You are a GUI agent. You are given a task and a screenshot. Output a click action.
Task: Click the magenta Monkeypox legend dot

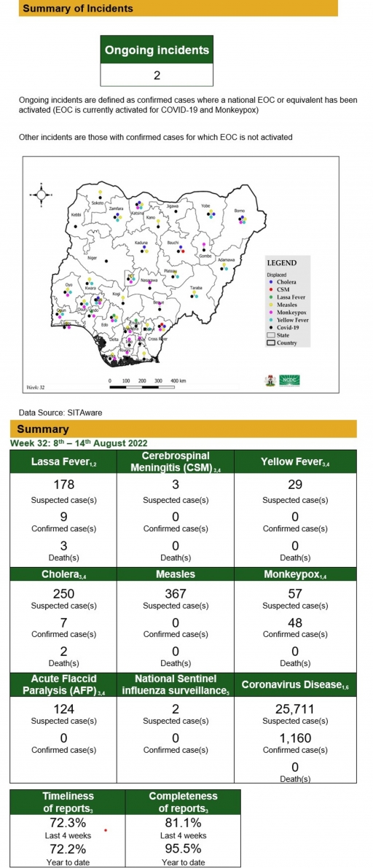(271, 312)
